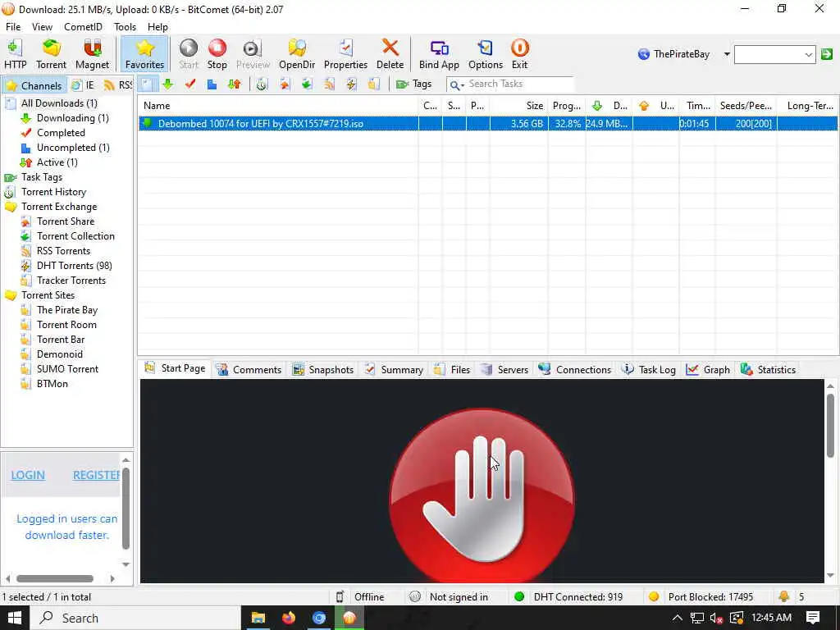Toggle the Favorites panel star button
This screenshot has height=630, width=840.
(x=144, y=54)
